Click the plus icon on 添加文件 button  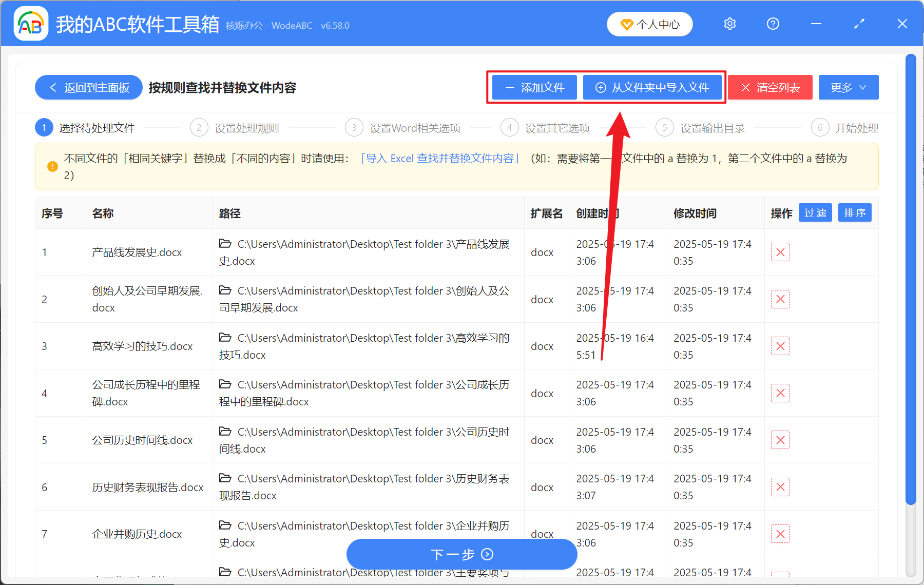[509, 87]
